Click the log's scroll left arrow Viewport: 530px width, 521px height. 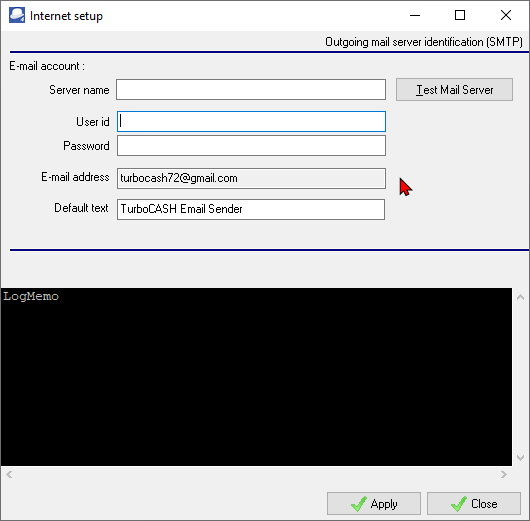point(9,475)
